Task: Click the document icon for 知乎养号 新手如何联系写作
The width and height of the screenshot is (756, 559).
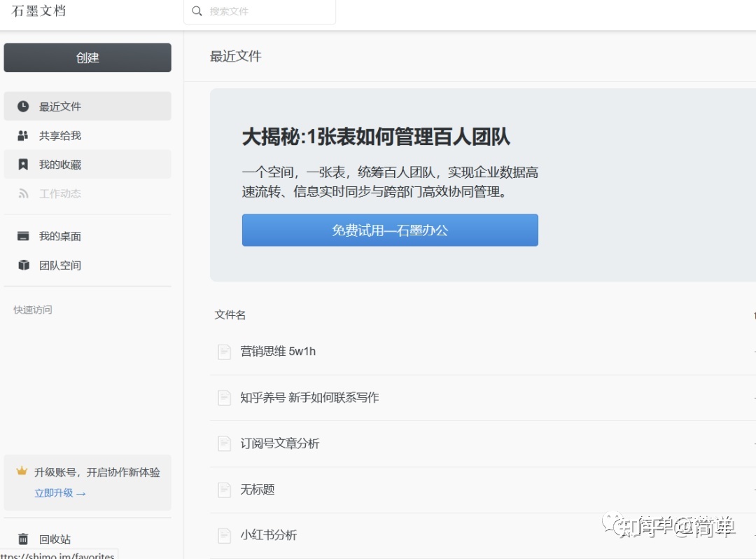Action: [224, 398]
